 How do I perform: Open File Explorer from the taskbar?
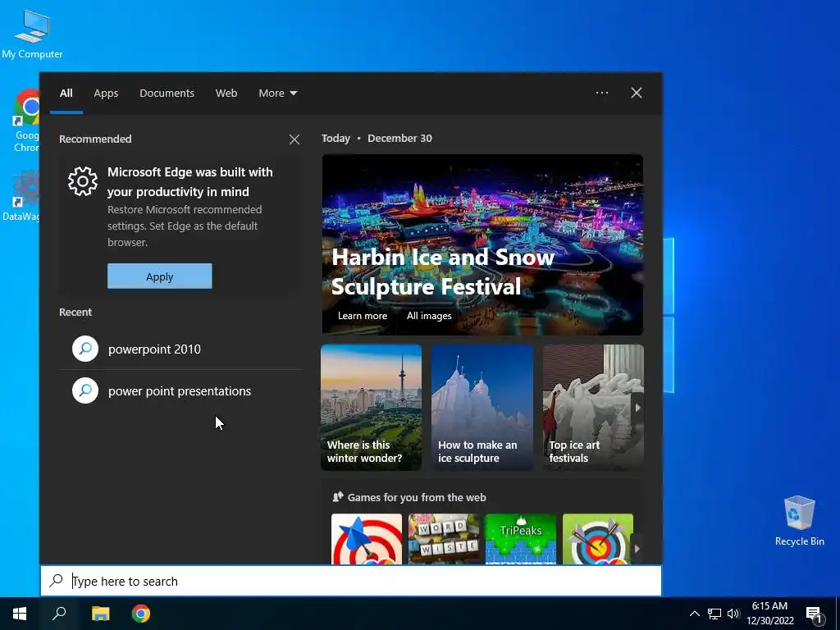pyautogui.click(x=100, y=614)
